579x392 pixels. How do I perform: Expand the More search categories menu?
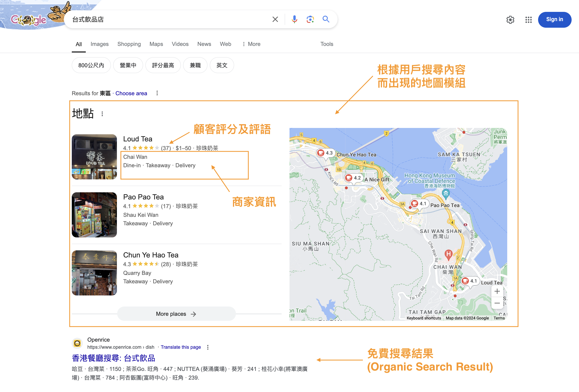(x=251, y=44)
